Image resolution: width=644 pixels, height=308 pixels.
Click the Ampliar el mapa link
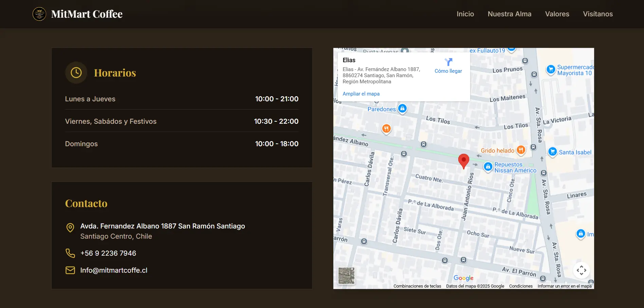tap(361, 94)
